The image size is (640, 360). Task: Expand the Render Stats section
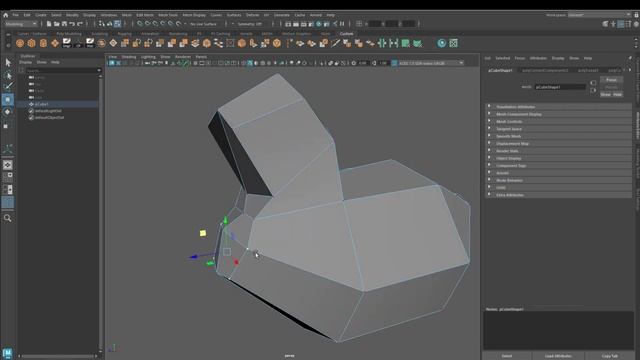[558, 151]
